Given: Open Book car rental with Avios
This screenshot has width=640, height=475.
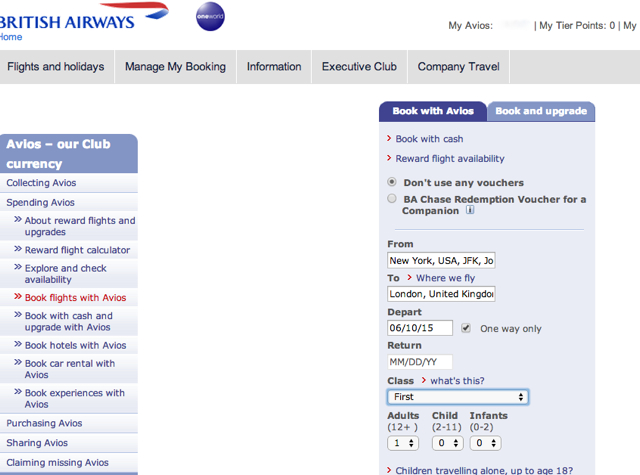Looking at the screenshot, I should (x=69, y=369).
